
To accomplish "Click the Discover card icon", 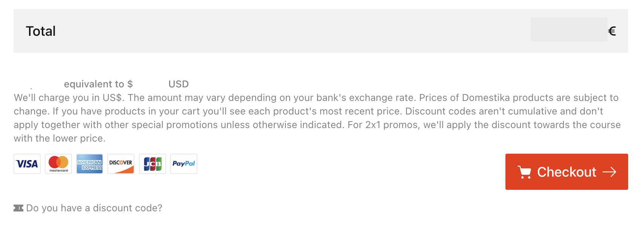I will (x=121, y=164).
